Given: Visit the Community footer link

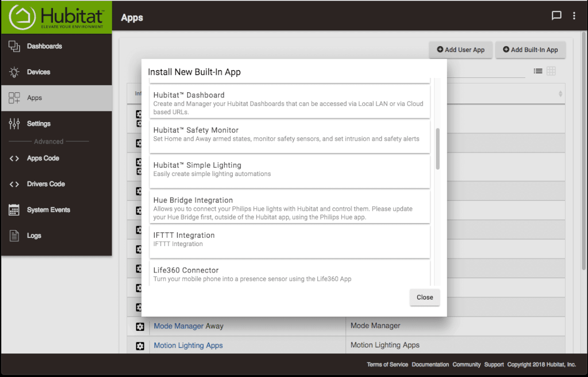Looking at the screenshot, I should 466,365.
